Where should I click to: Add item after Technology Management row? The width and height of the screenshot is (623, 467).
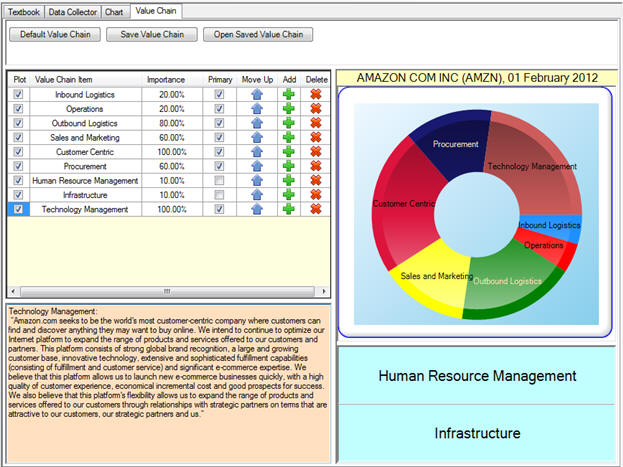289,209
